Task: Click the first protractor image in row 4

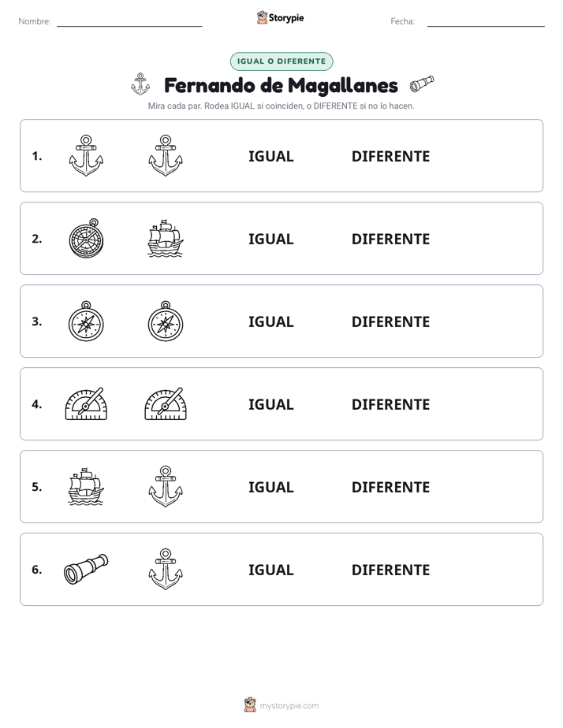Action: pyautogui.click(x=86, y=404)
